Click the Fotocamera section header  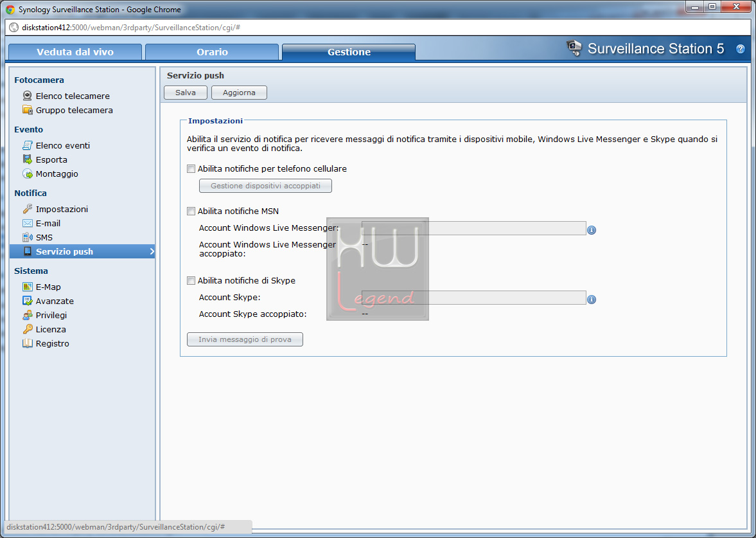39,80
